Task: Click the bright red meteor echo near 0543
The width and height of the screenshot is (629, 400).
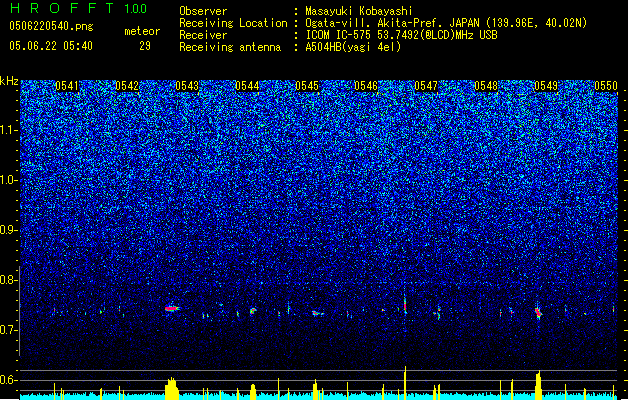Action: (x=172, y=308)
